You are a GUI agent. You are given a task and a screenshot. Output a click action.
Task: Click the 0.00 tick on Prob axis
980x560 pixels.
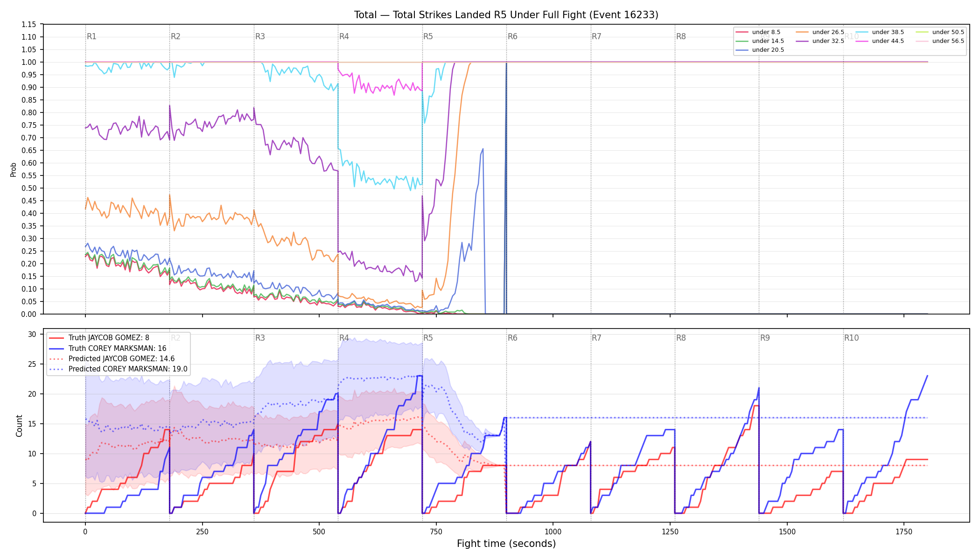tap(29, 314)
